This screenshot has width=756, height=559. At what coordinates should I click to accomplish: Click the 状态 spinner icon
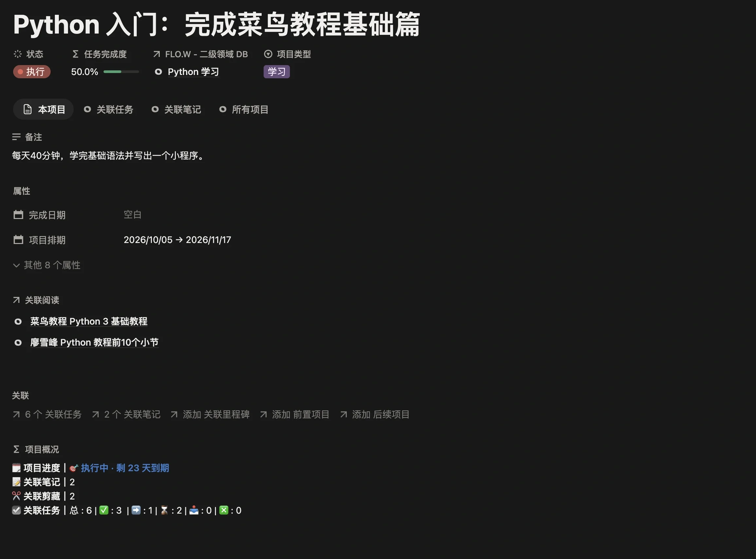point(18,54)
